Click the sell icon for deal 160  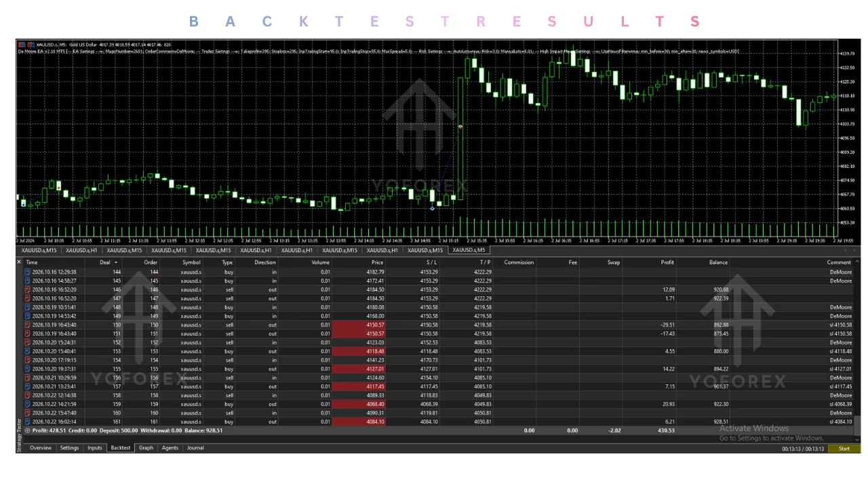point(27,413)
